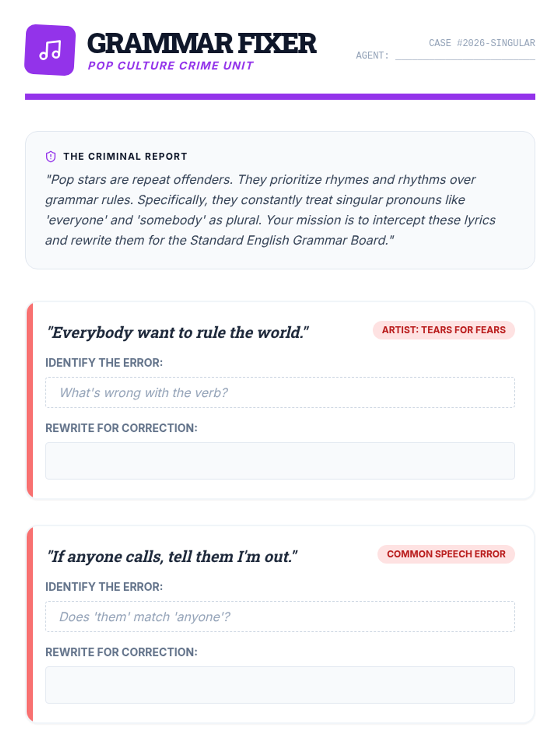Click the CASE #2026-SINGULAR label
This screenshot has height=747, width=560.
(482, 43)
